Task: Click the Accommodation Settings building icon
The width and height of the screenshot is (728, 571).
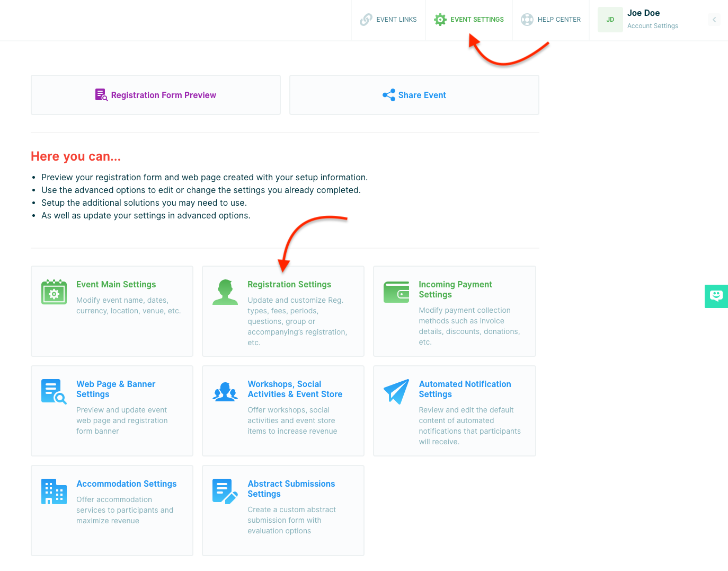Action: tap(54, 491)
